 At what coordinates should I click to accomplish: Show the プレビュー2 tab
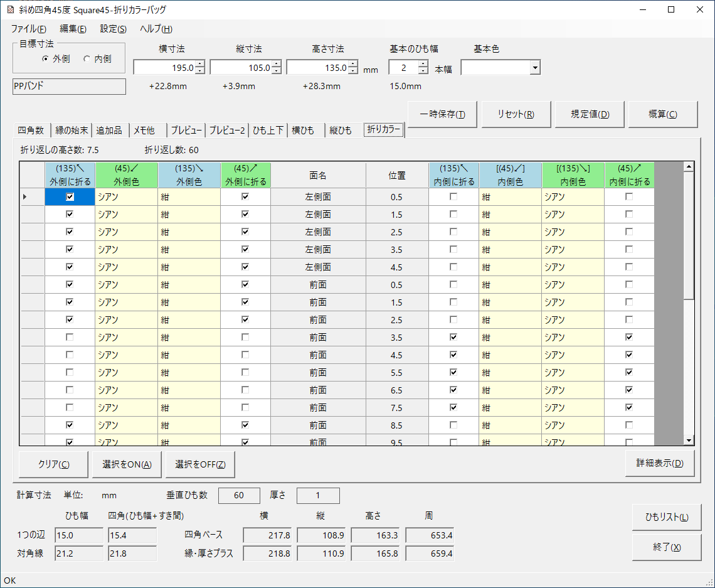[x=227, y=131]
